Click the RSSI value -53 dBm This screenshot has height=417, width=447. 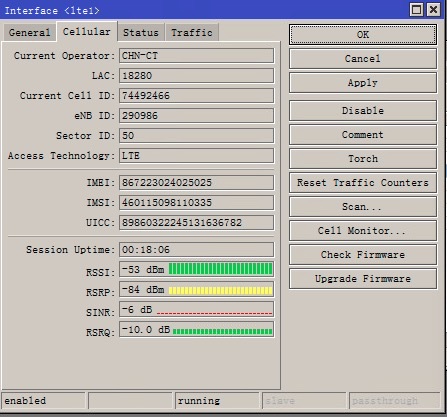tap(143, 269)
